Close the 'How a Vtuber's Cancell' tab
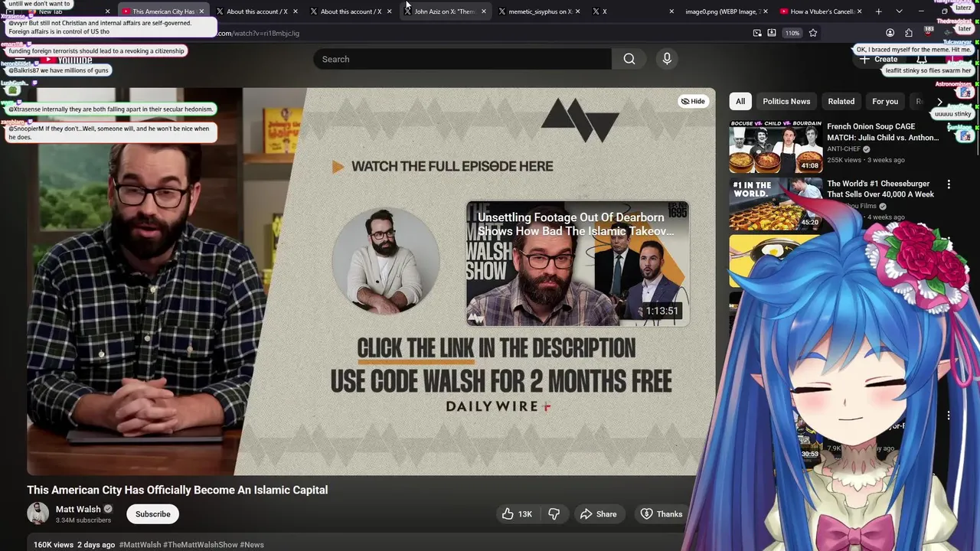Image resolution: width=980 pixels, height=551 pixels. pos(859,11)
